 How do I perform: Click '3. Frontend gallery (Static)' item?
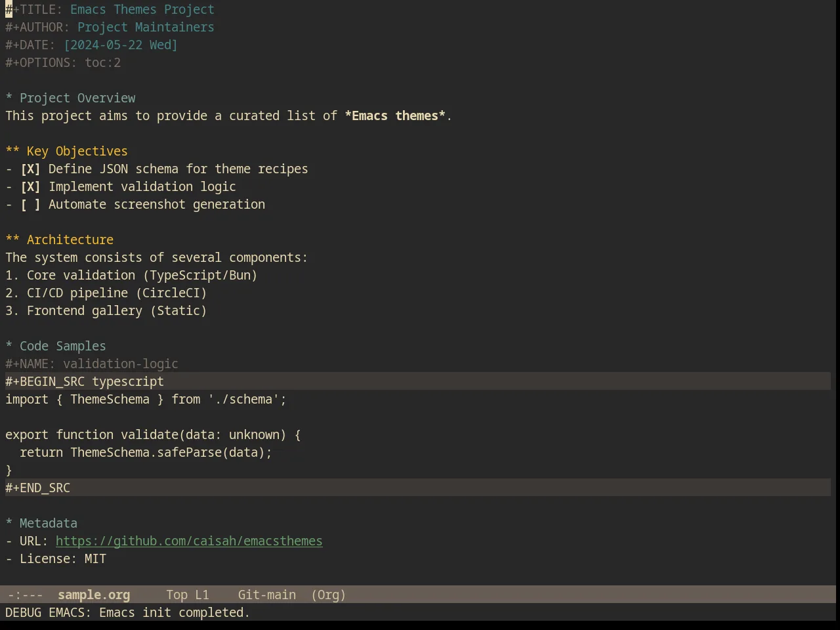pos(106,310)
